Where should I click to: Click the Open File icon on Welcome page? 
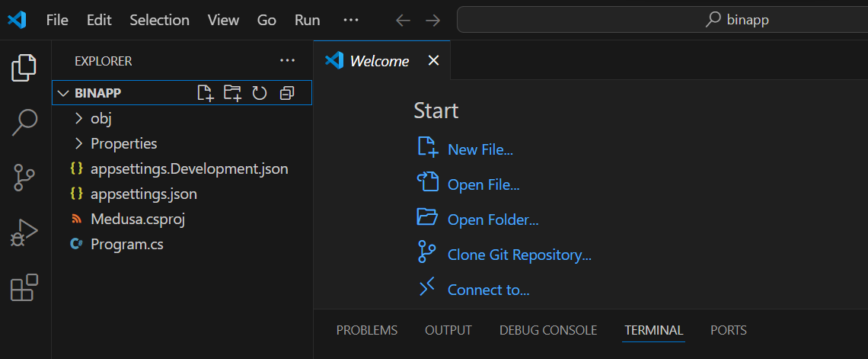click(427, 181)
